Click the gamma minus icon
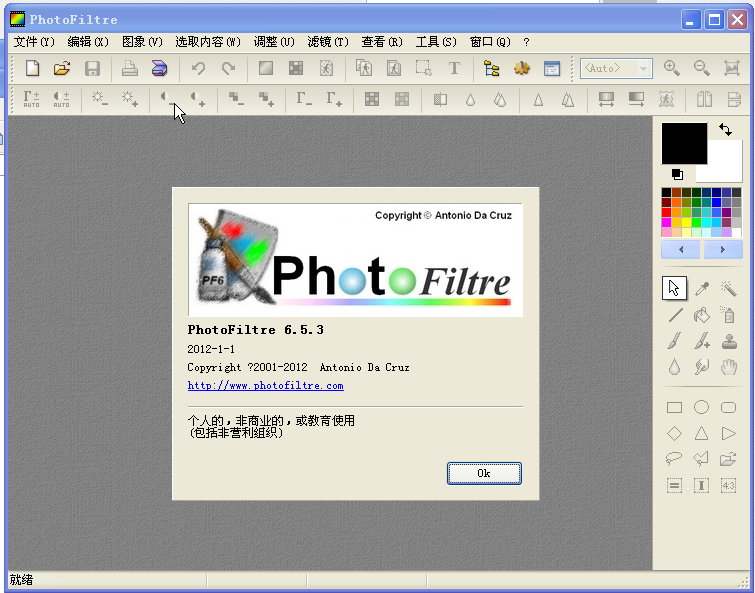 tap(304, 99)
